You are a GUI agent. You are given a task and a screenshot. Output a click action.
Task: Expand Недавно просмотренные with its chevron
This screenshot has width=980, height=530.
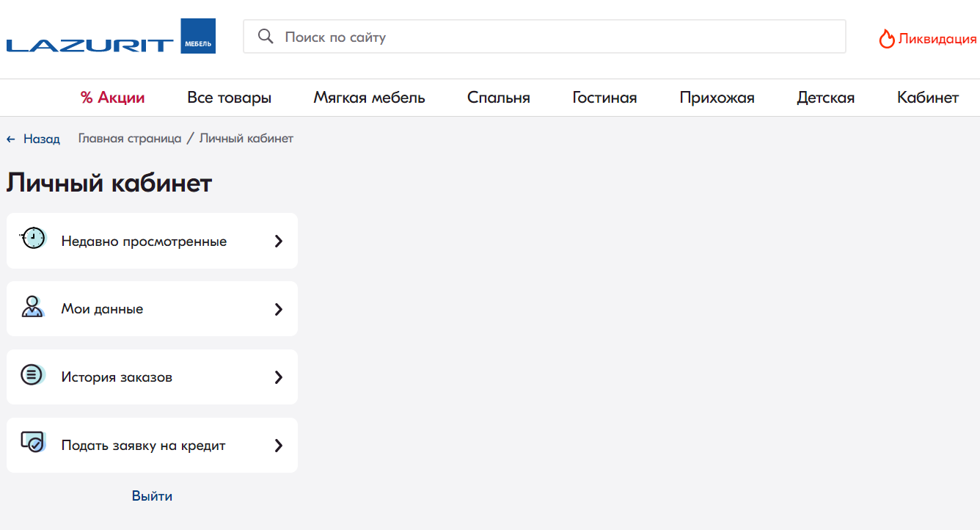tap(279, 241)
